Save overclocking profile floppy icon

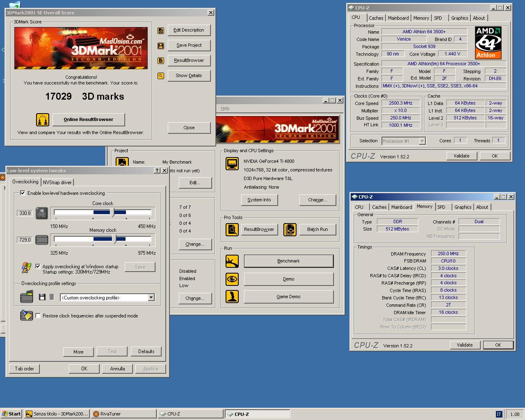42,297
